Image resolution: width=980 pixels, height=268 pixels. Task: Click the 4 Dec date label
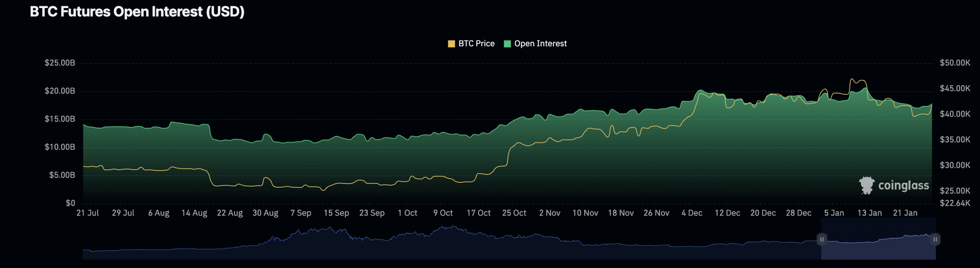tap(692, 213)
